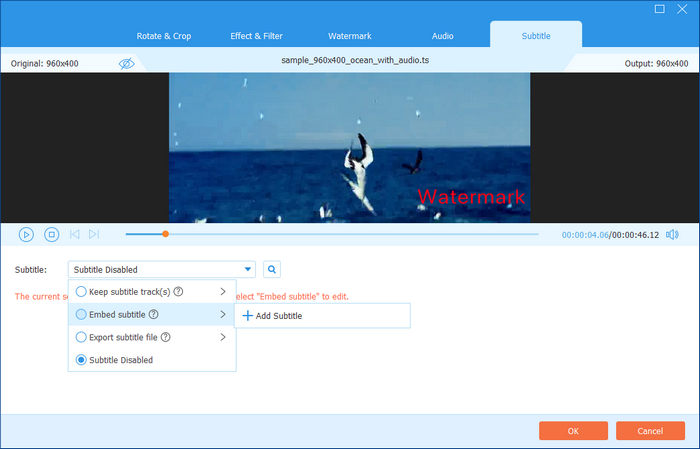Switch to Rotate & Crop tab
This screenshot has width=700, height=449.
click(x=164, y=36)
